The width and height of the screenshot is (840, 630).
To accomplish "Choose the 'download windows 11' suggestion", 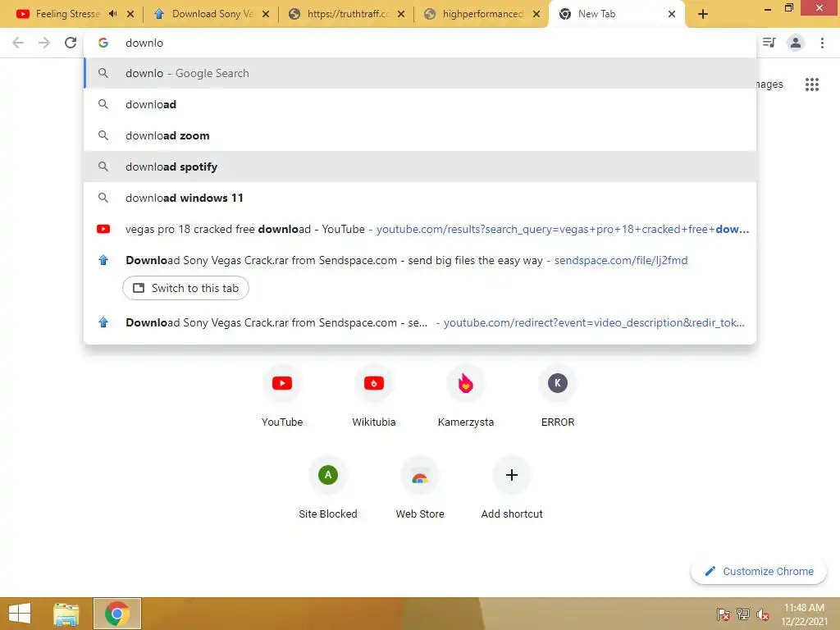I will click(x=420, y=198).
